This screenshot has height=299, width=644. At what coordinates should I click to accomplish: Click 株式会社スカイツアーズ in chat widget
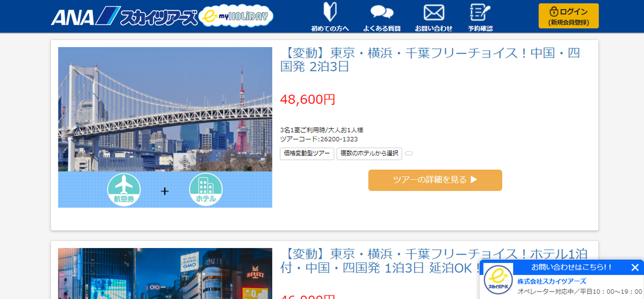pyautogui.click(x=552, y=281)
